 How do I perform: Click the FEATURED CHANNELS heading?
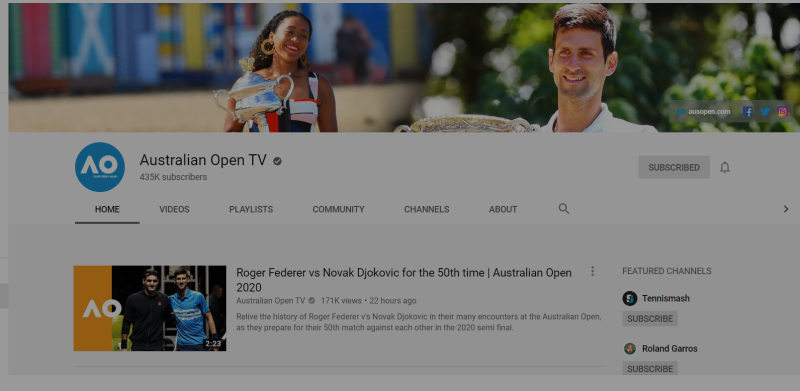pyautogui.click(x=667, y=271)
